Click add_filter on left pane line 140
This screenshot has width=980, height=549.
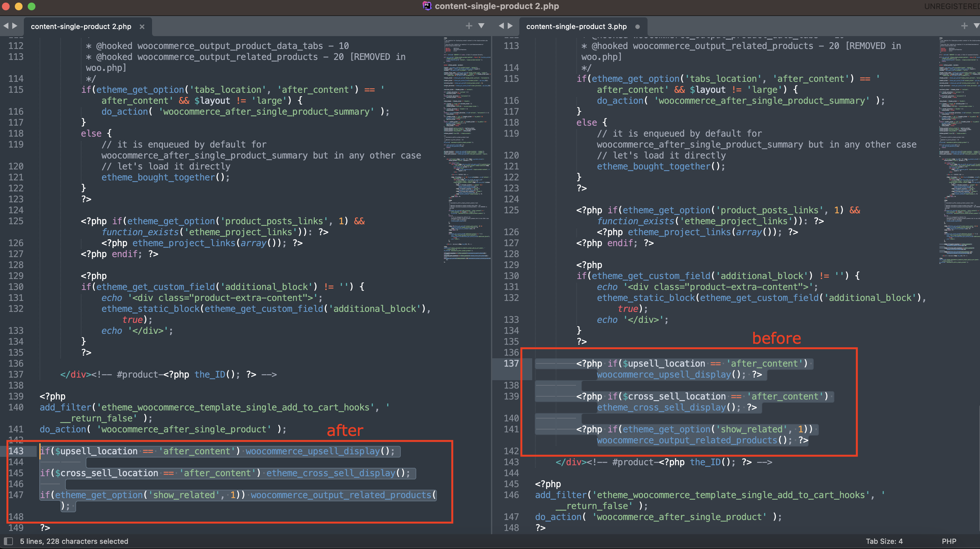point(65,408)
